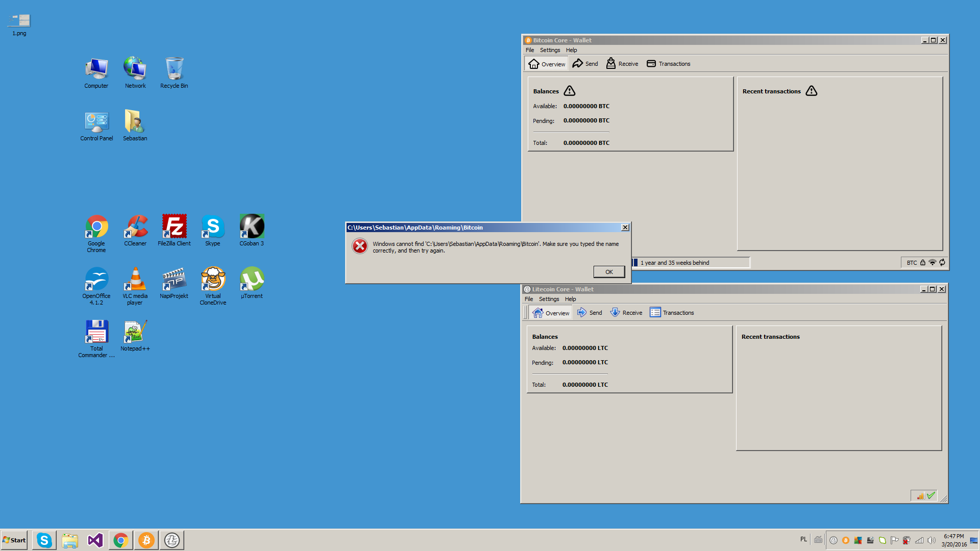Open Send tab in Bitcoin Core wallet
The height and width of the screenshot is (551, 980).
[x=585, y=64]
